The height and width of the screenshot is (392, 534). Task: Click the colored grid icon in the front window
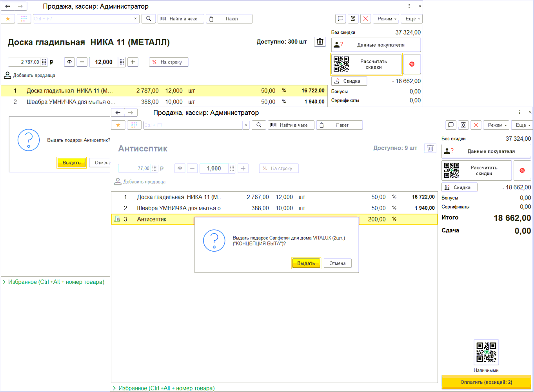coord(134,125)
